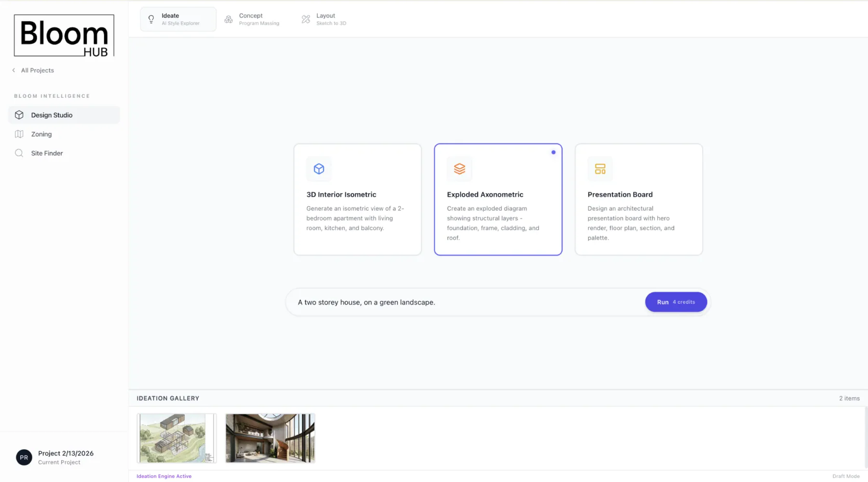Click the Zoning map icon
This screenshot has width=868, height=482.
pyautogui.click(x=19, y=134)
